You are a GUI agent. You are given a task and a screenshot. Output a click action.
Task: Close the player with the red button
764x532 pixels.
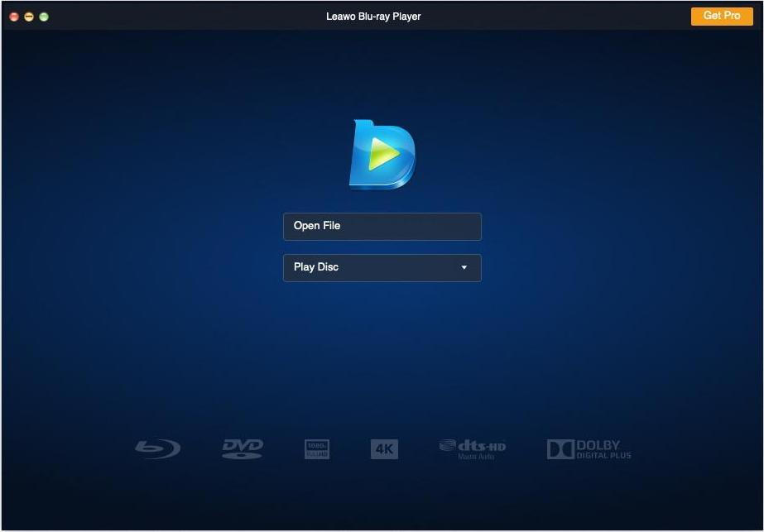tap(13, 16)
